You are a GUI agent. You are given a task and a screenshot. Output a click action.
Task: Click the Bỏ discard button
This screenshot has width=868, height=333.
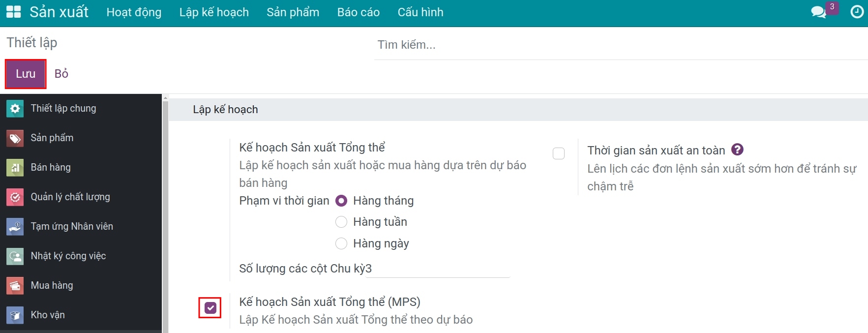[x=61, y=74]
